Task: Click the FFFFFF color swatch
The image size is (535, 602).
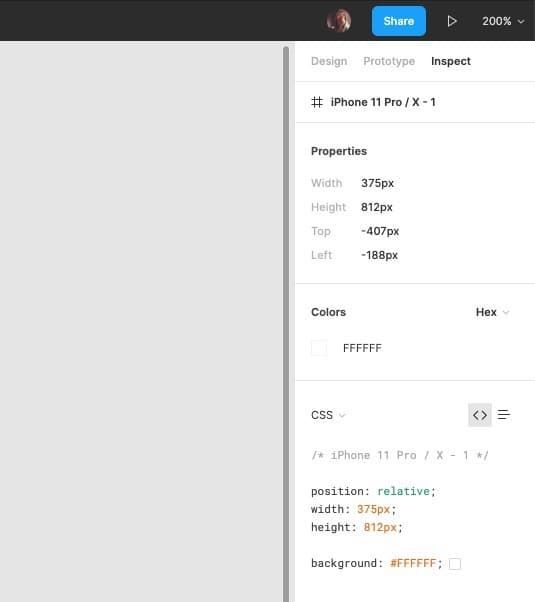Action: 319,348
